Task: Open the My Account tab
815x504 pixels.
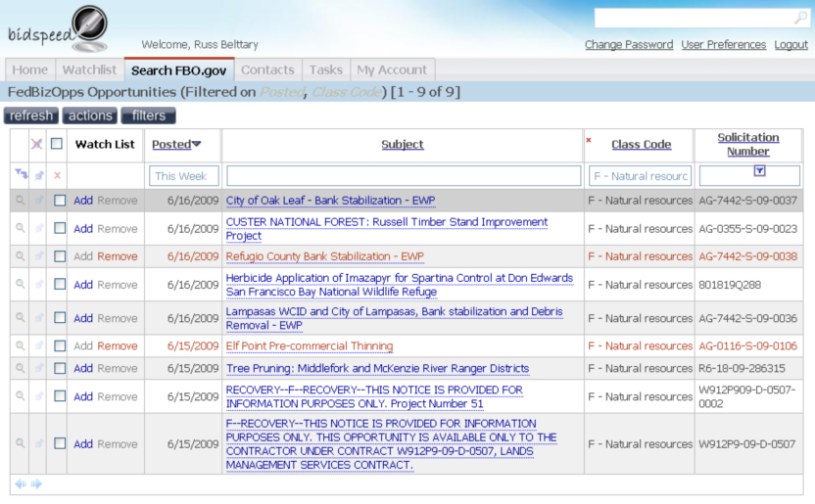Action: coord(392,69)
